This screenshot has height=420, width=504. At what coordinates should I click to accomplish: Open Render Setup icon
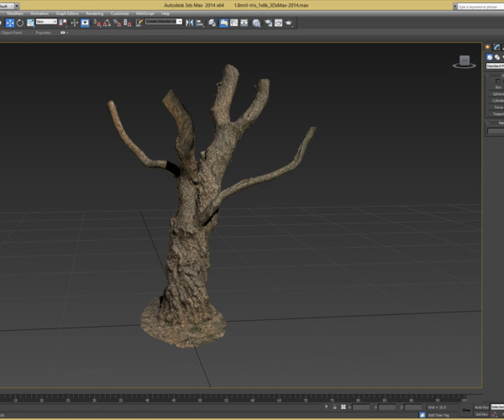[x=268, y=23]
